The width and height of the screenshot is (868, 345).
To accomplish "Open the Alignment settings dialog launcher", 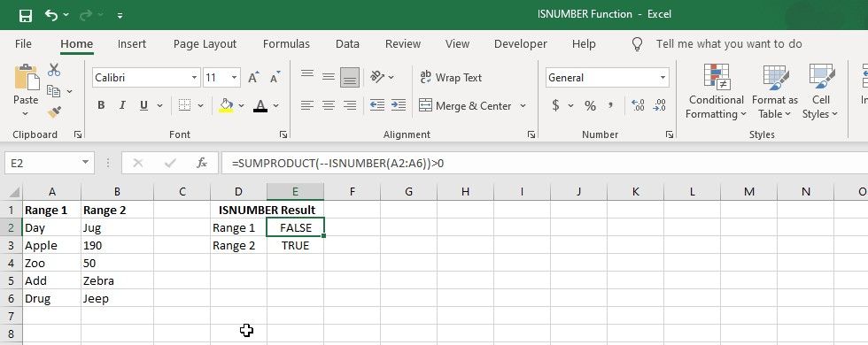I will click(x=531, y=134).
